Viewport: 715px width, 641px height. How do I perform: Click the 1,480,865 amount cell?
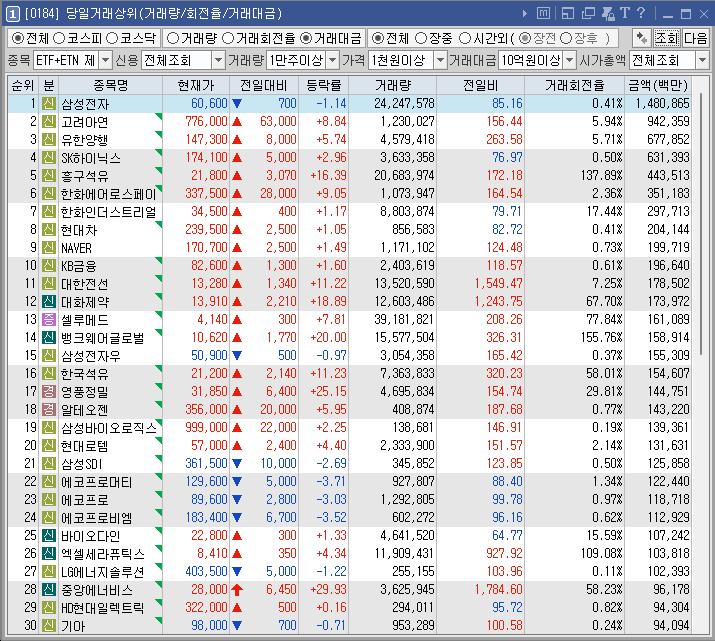point(663,103)
